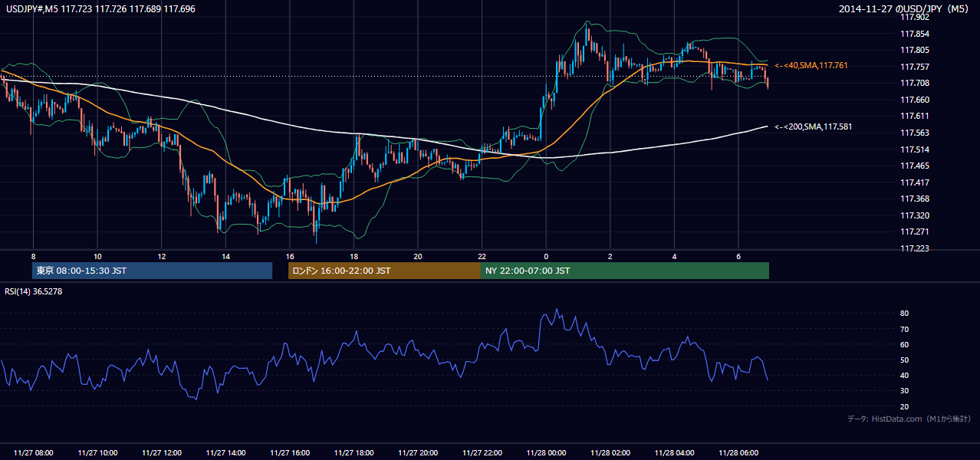Click the 11/27 10:00 time axis label
This screenshot has height=460, width=980.
97,453
